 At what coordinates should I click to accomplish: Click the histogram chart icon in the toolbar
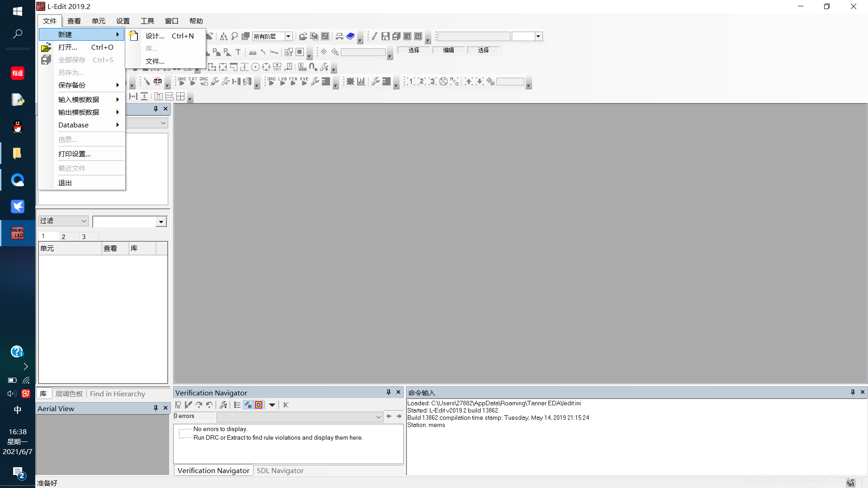coord(361,81)
